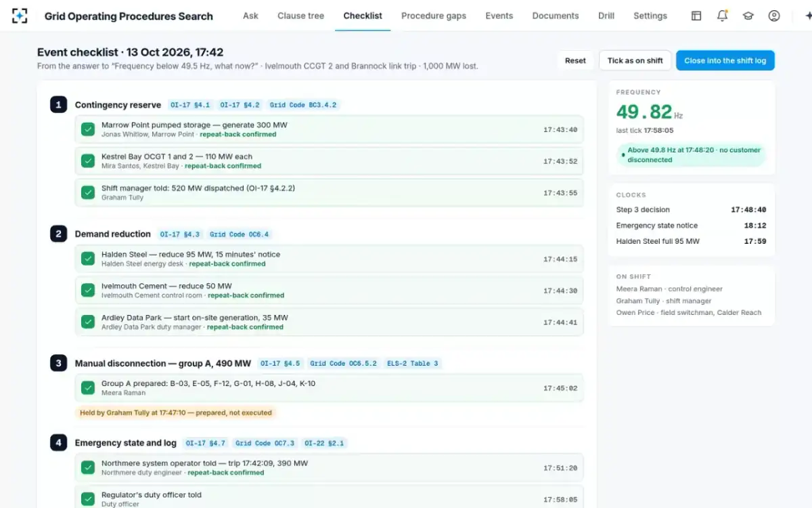Click the Emergency state notice clock

pos(691,226)
